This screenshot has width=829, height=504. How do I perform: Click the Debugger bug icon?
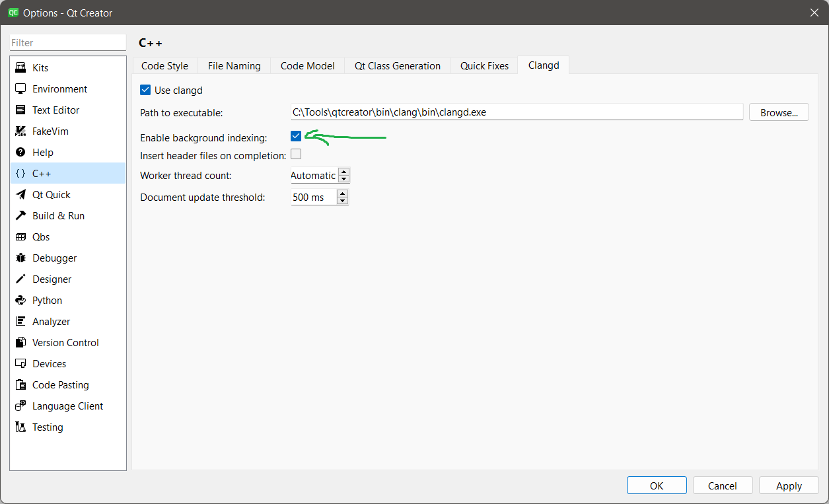point(20,258)
